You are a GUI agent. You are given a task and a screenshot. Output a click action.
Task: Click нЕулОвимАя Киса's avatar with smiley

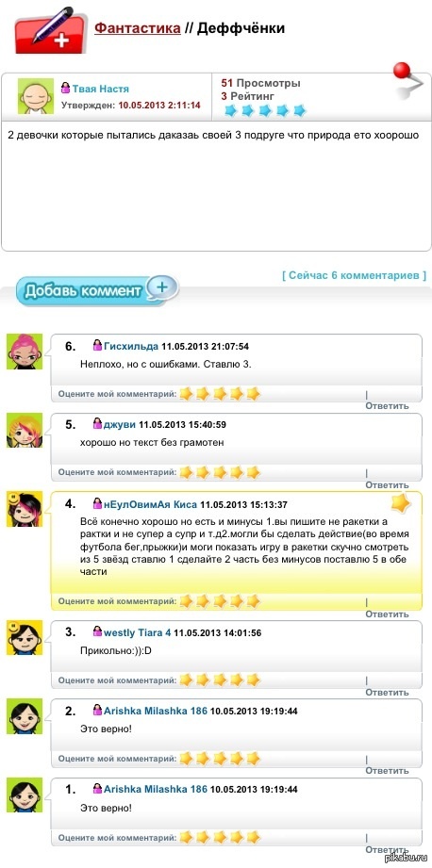click(25, 509)
